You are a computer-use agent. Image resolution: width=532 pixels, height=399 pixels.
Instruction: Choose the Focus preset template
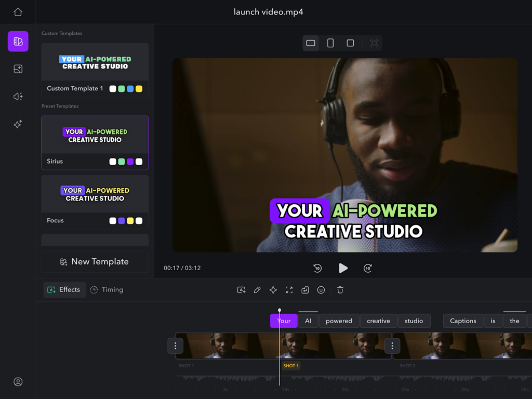click(95, 202)
